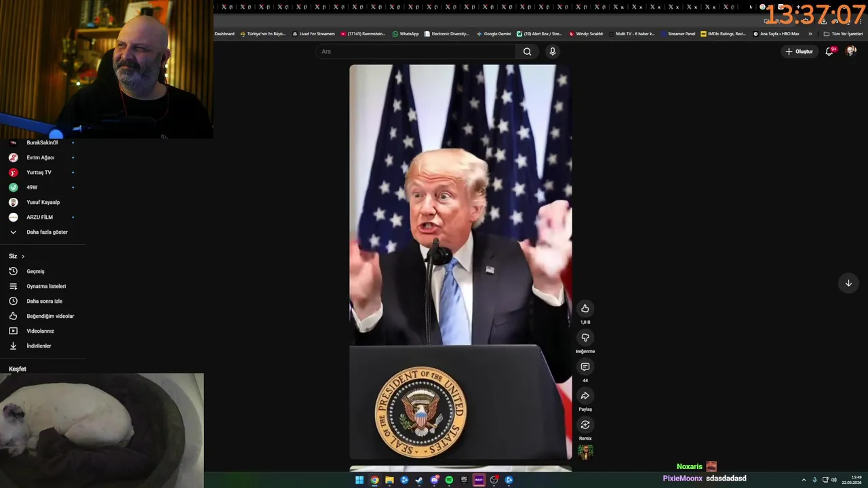Click the Yurttaş TV channel avatar
The width and height of the screenshot is (868, 488).
(x=13, y=172)
